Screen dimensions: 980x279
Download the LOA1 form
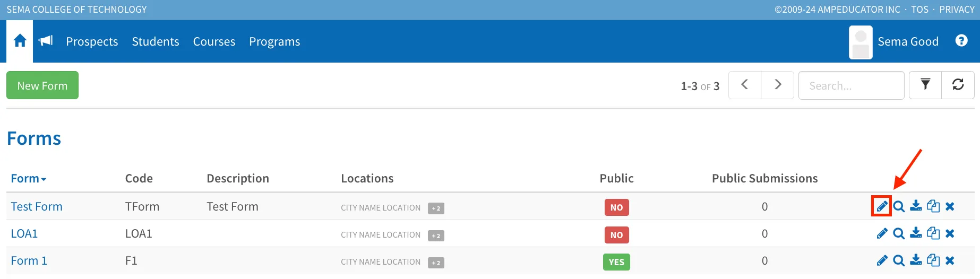(x=916, y=233)
